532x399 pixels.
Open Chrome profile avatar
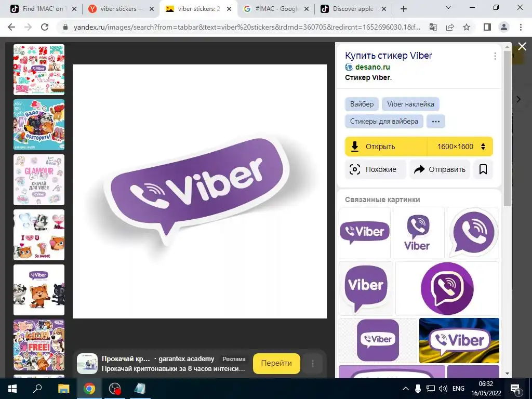pyautogui.click(x=504, y=27)
